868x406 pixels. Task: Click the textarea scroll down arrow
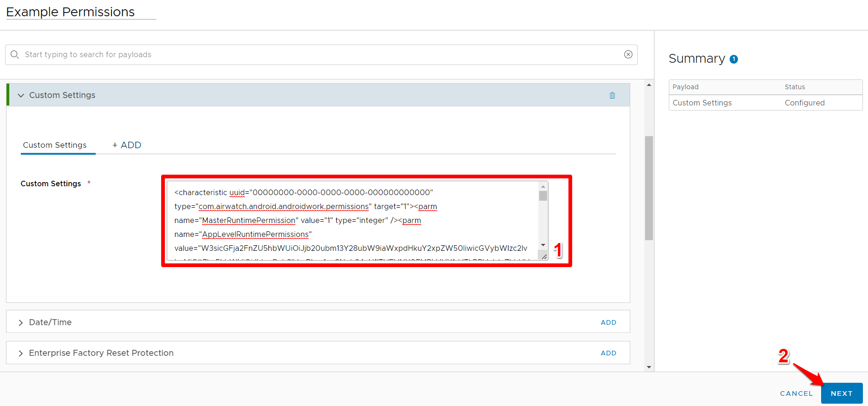coord(543,245)
